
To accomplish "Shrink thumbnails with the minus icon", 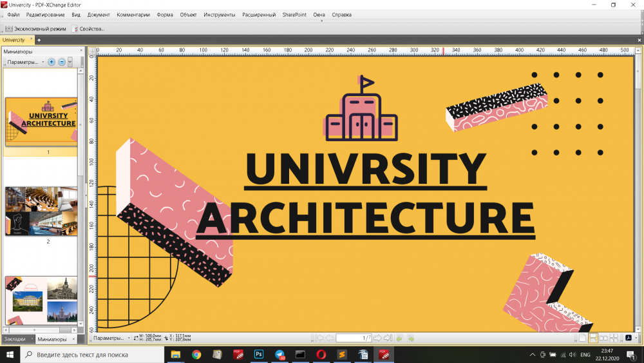I will (62, 62).
